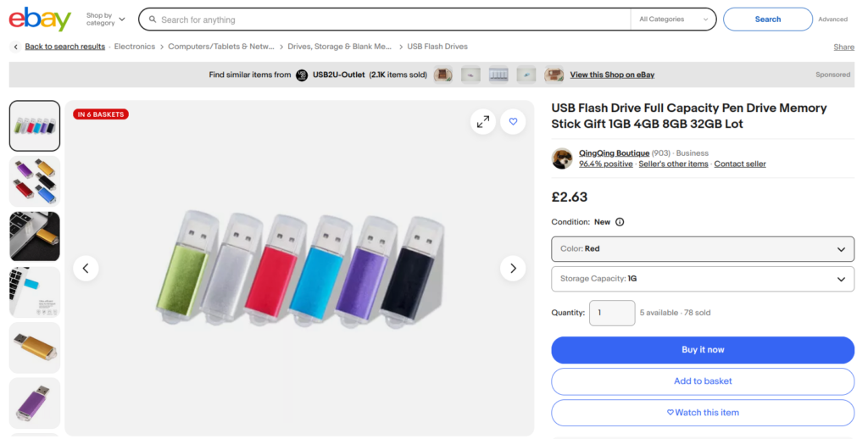868x439 pixels.
Task: Go to USB Flash Drives breadcrumb
Action: coord(437,47)
